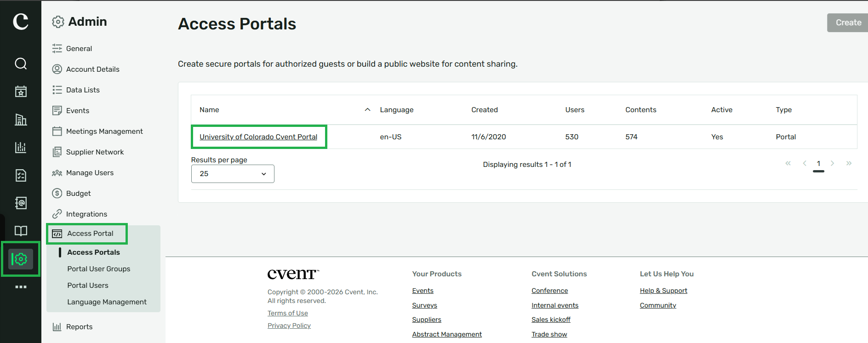Select the green Admin gear icon
868x343 pixels.
(21, 259)
